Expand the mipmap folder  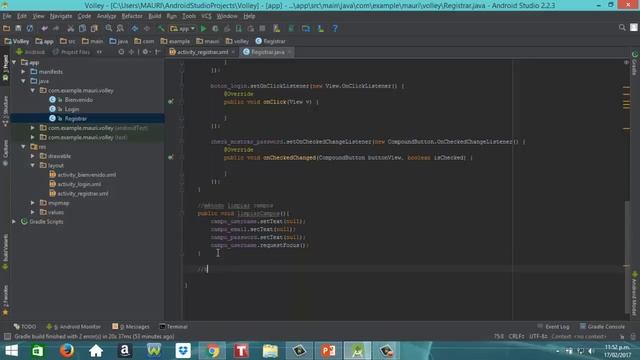click(x=33, y=203)
